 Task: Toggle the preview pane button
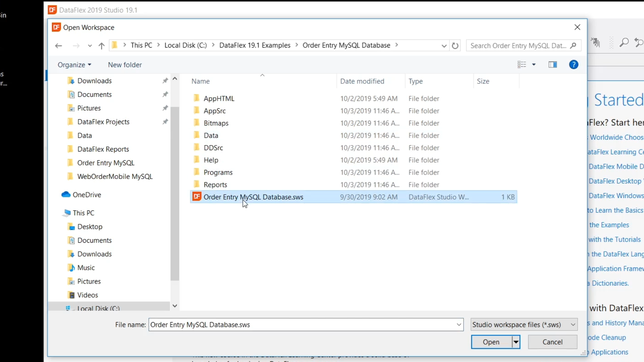click(x=552, y=65)
